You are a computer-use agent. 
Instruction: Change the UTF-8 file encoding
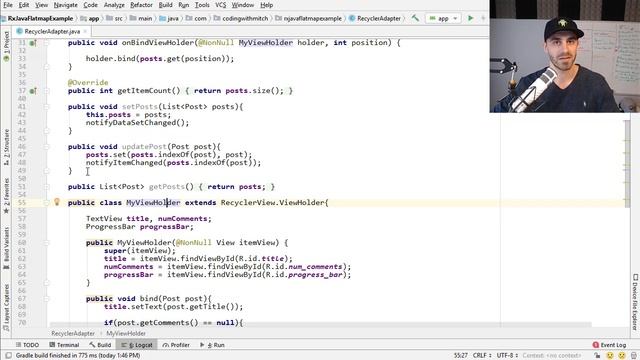507,356
